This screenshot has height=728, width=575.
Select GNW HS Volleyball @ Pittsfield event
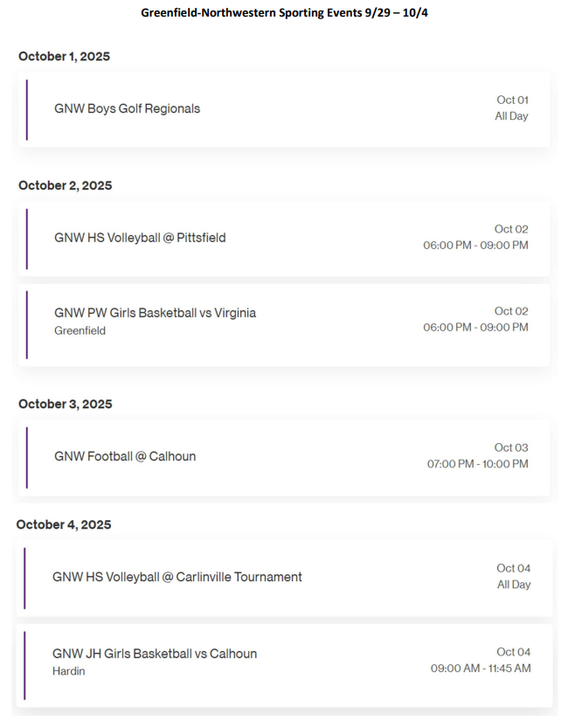click(x=140, y=238)
